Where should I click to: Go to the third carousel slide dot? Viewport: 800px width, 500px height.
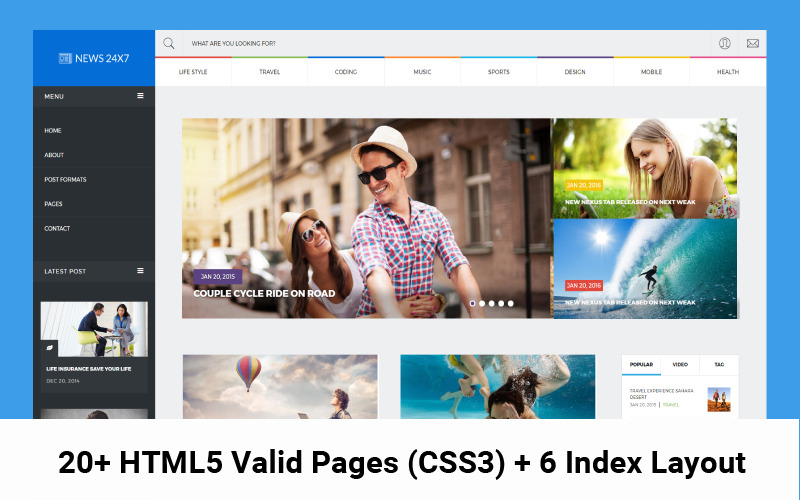click(491, 303)
